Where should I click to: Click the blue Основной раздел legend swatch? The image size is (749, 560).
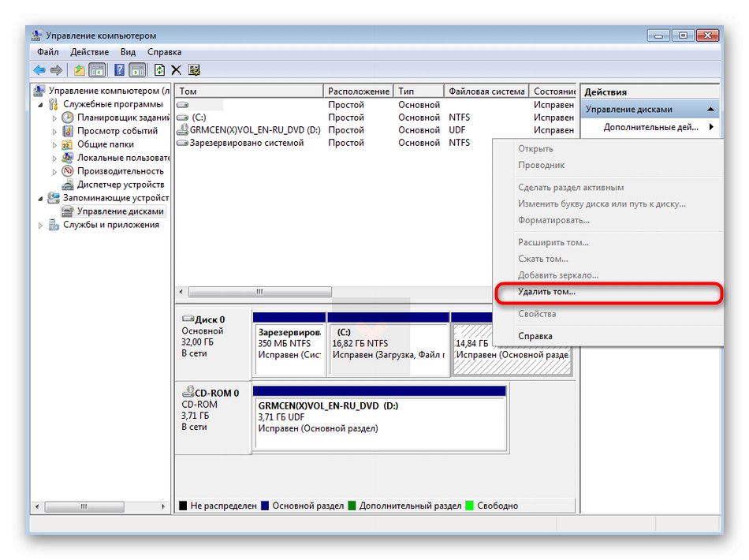pos(265,505)
